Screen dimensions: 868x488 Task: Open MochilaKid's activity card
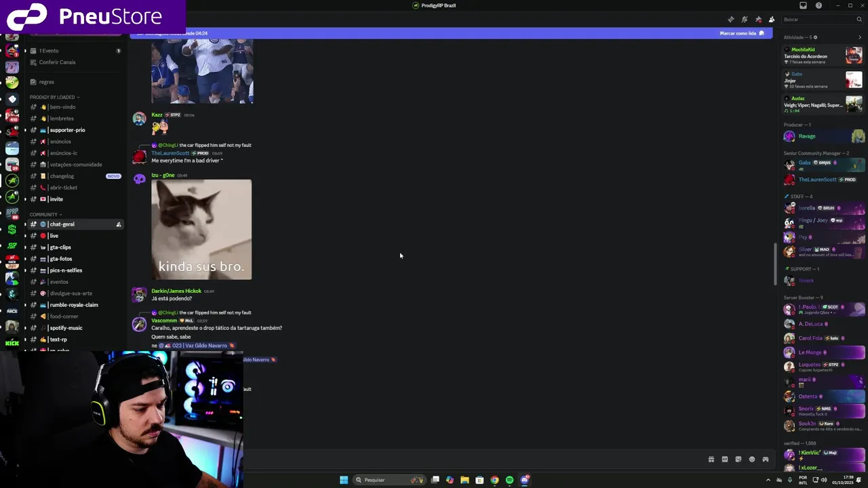823,56
